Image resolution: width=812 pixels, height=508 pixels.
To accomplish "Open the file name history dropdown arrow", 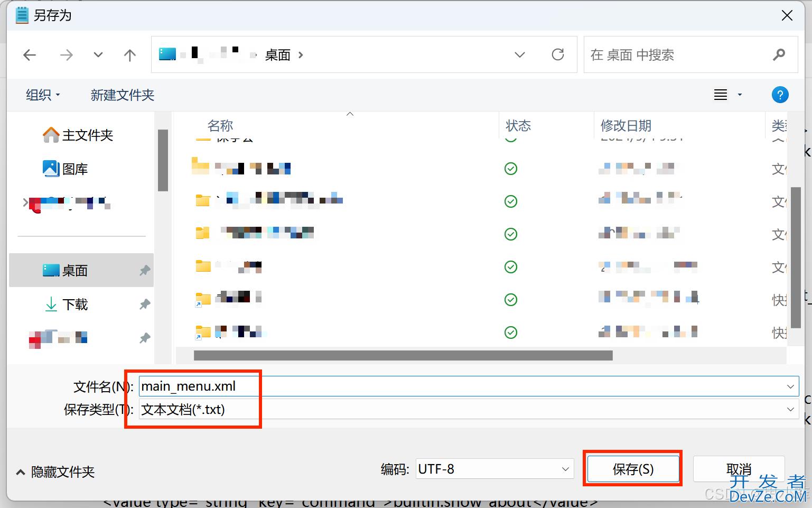I will [x=790, y=386].
